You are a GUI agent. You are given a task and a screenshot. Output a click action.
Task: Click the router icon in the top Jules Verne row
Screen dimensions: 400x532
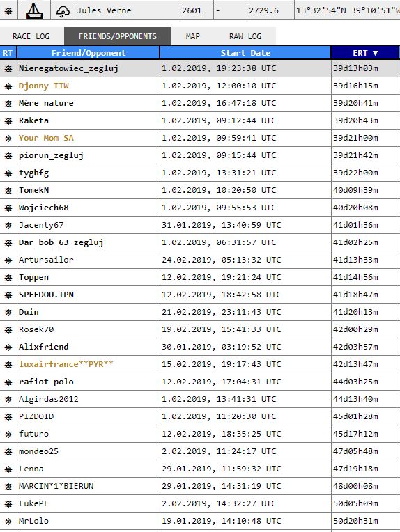8,11
